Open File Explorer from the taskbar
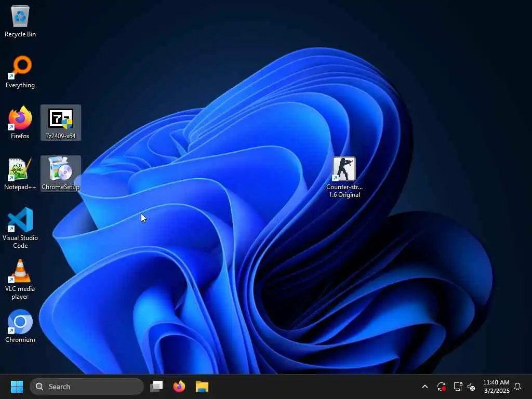532x399 pixels. (x=202, y=387)
